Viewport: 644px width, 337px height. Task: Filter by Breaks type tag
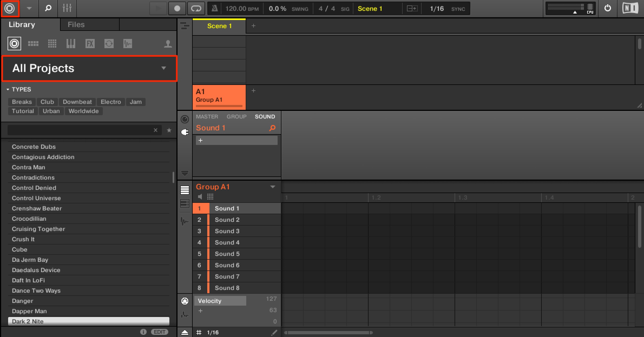coord(22,102)
